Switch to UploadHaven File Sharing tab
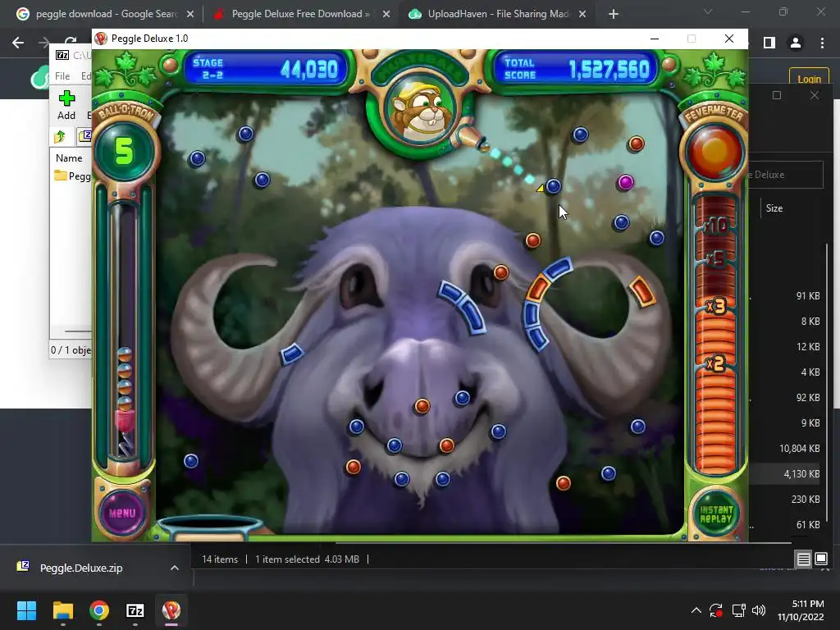This screenshot has width=840, height=630. click(498, 14)
